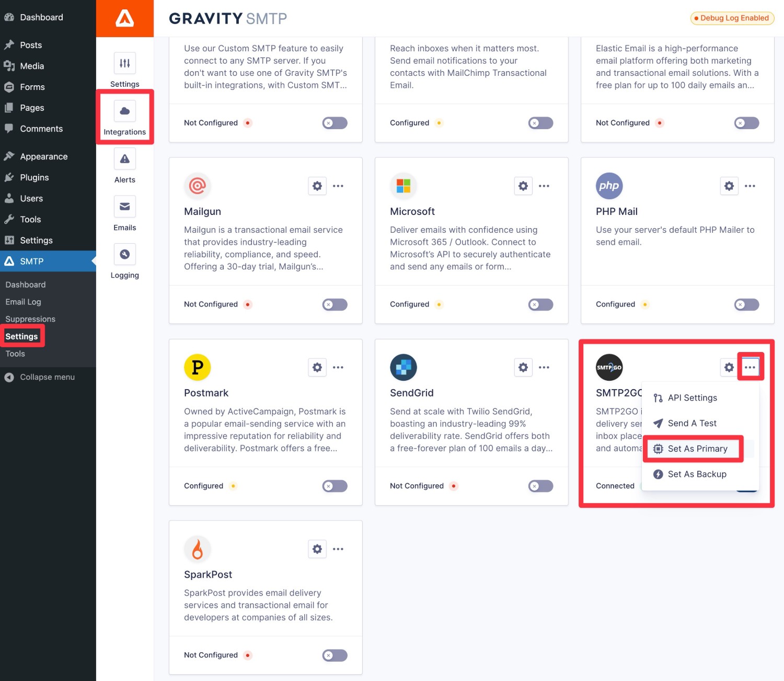Open Suppressions submenu link

30,319
